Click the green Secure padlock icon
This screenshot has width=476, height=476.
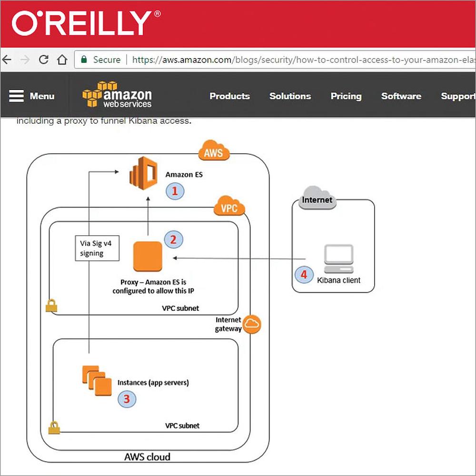click(84, 59)
